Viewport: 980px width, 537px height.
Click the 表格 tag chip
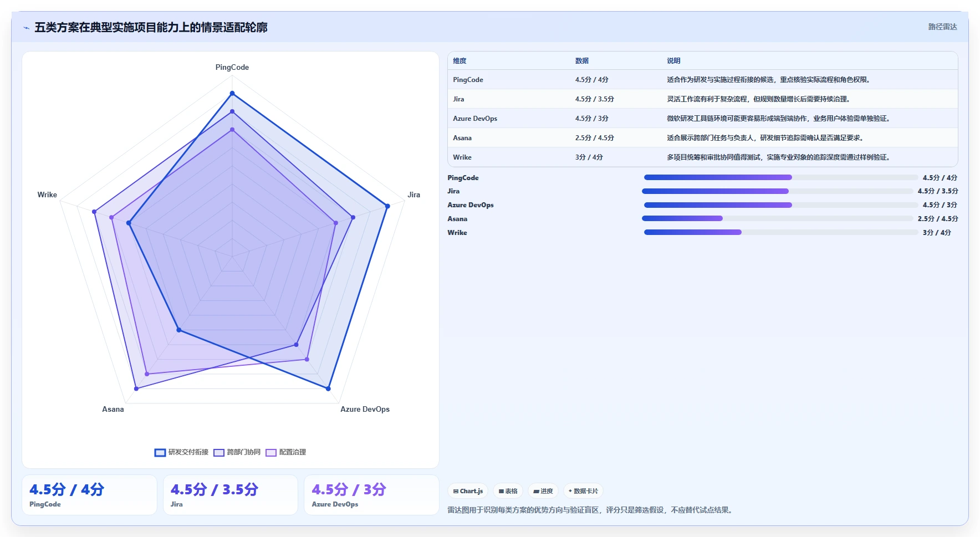pyautogui.click(x=508, y=491)
